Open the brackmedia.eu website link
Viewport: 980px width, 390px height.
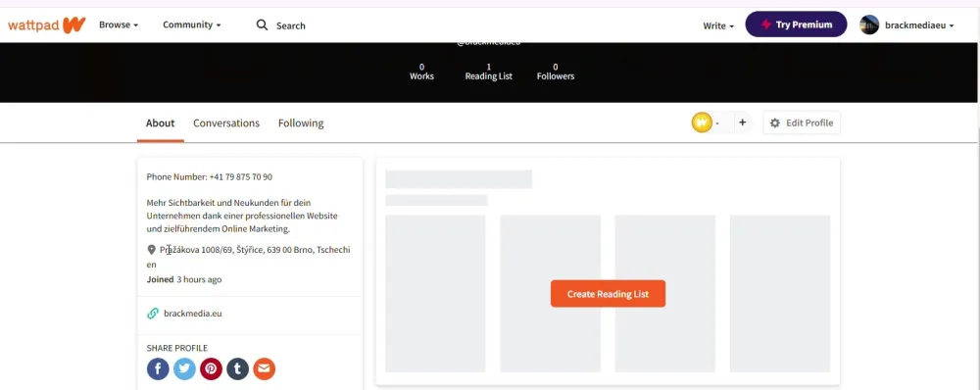click(192, 314)
